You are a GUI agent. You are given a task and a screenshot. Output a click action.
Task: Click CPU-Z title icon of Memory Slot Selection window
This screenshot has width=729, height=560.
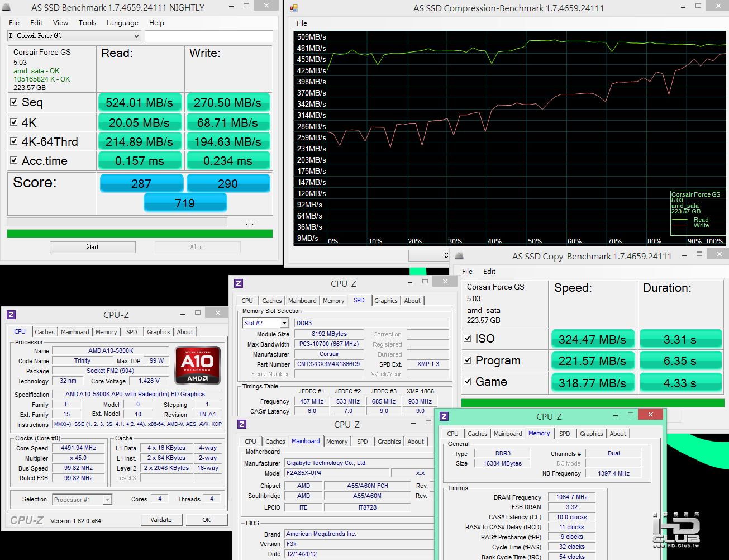(239, 283)
